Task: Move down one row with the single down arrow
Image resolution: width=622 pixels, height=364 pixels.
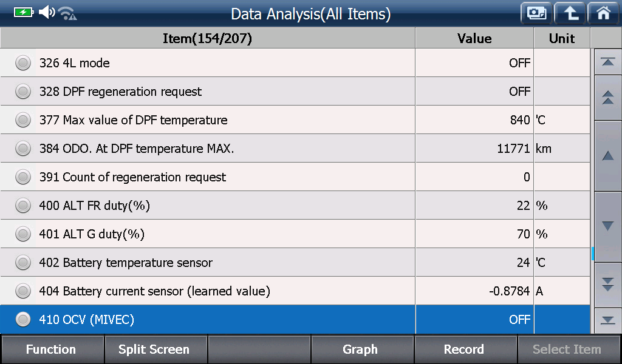Action: point(607,226)
